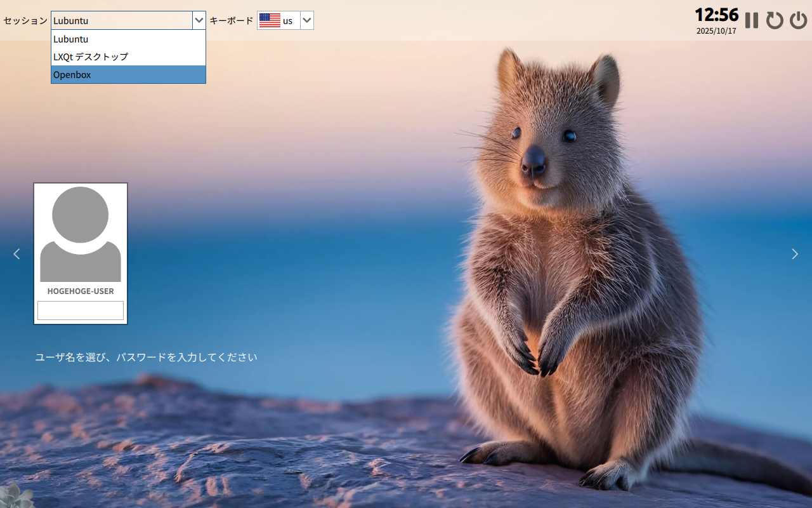This screenshot has height=508, width=812.
Task: Click the 12:56 clock display
Action: tap(716, 15)
